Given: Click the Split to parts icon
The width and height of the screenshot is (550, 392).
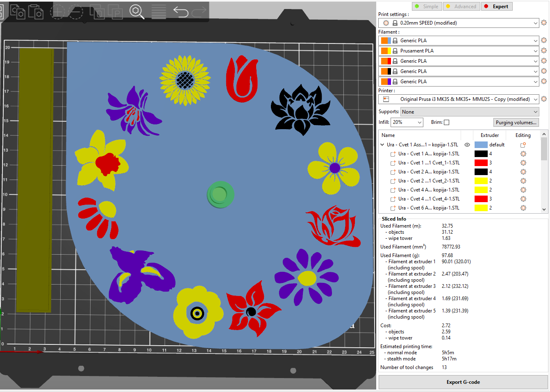Looking at the screenshot, I should (115, 11).
